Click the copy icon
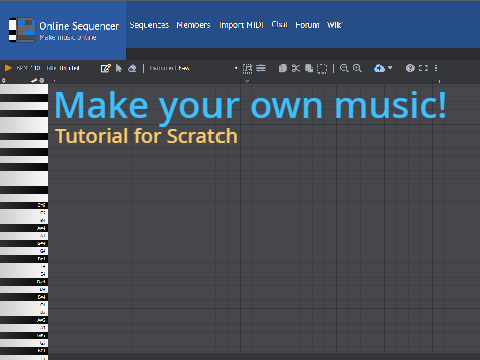This screenshot has width=480, height=360. [283, 68]
